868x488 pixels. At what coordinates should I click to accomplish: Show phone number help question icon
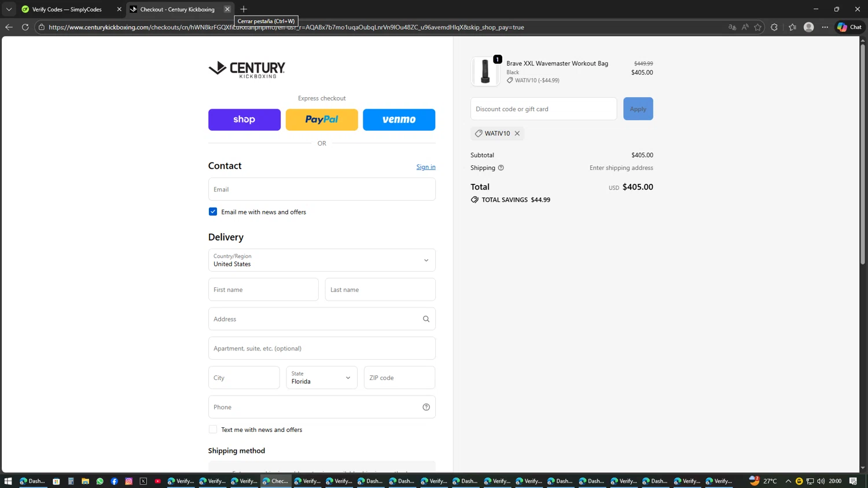[426, 407]
